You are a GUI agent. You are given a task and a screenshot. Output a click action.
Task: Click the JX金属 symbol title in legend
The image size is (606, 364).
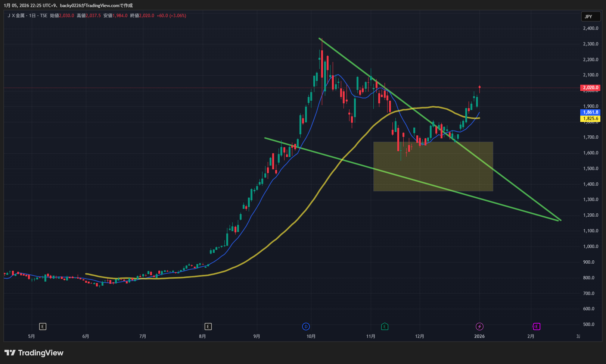(x=16, y=16)
